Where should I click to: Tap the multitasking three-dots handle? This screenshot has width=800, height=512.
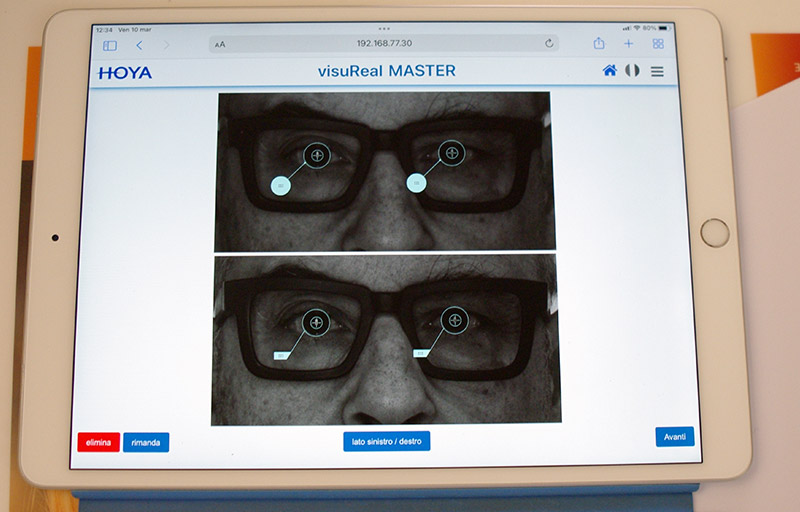[x=384, y=29]
